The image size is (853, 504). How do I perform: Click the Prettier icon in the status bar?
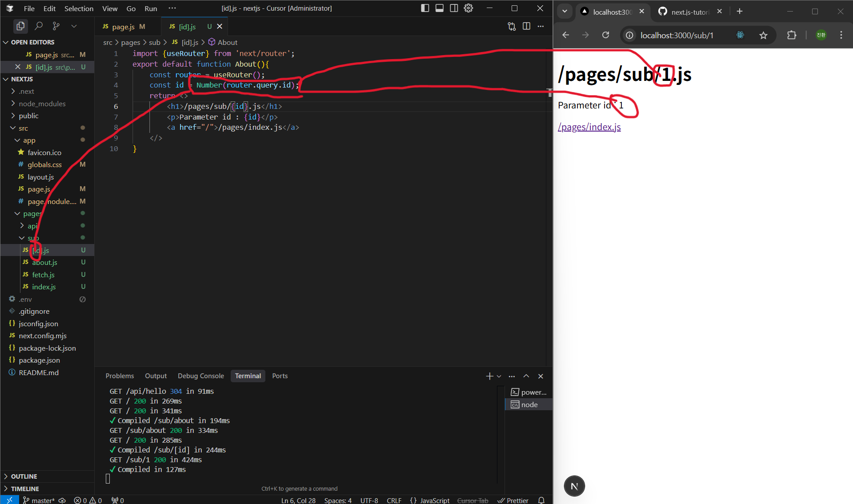coord(513,500)
